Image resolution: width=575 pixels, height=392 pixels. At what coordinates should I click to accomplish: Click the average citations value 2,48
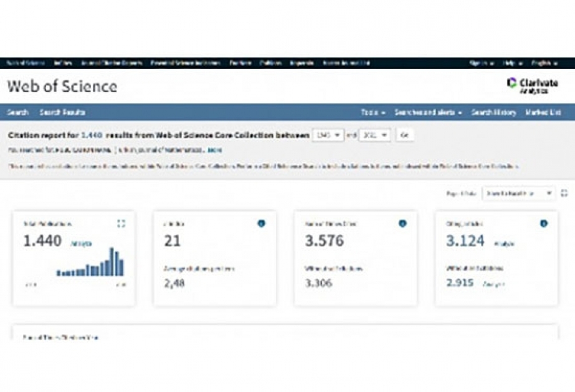pos(174,283)
